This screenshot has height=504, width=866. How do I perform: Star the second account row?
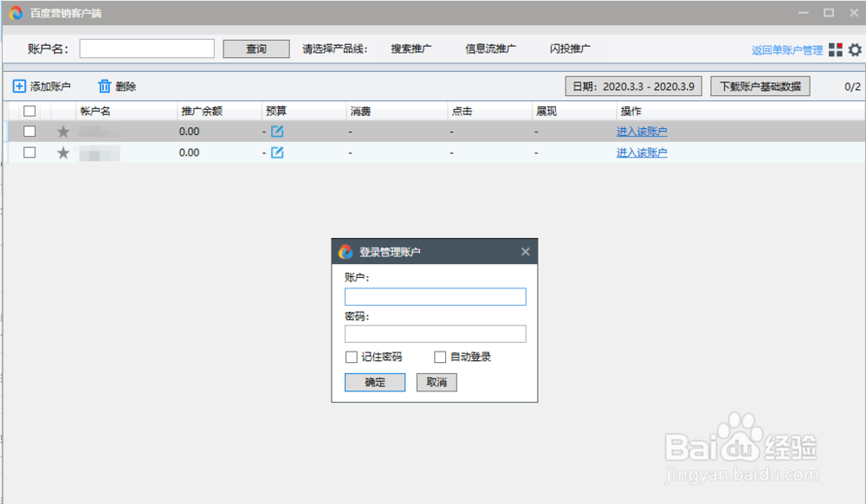click(62, 152)
